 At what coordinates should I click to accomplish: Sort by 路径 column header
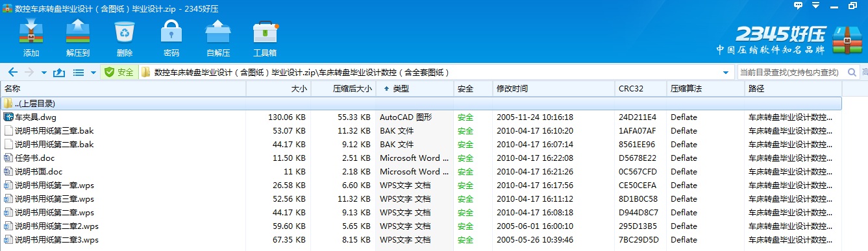[x=793, y=88]
